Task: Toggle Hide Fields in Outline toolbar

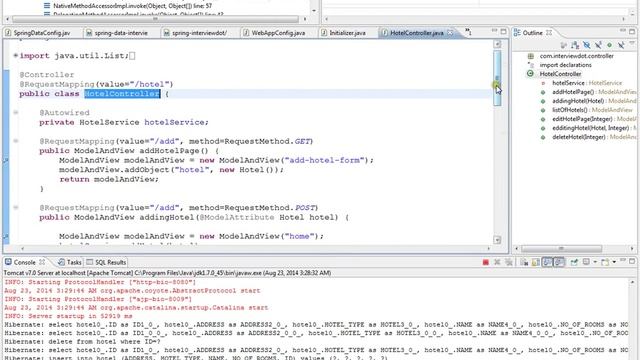Action: tap(587, 45)
